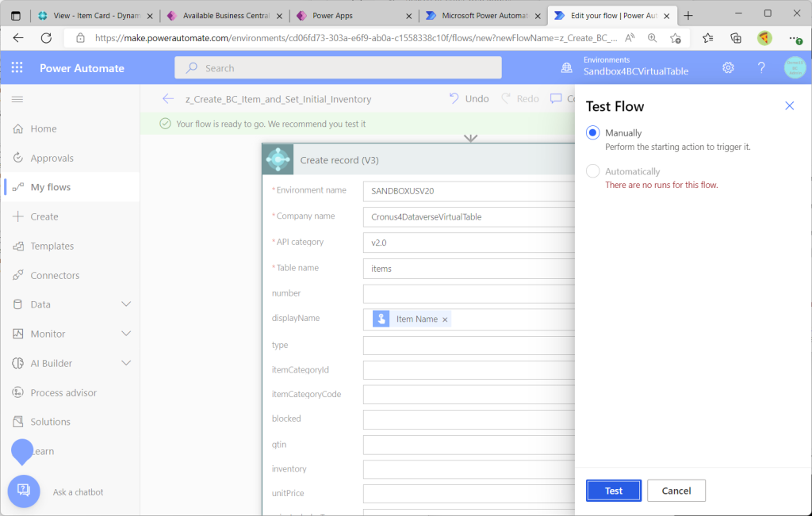This screenshot has width=812, height=516.
Task: Click the blue Test button
Action: tap(614, 491)
